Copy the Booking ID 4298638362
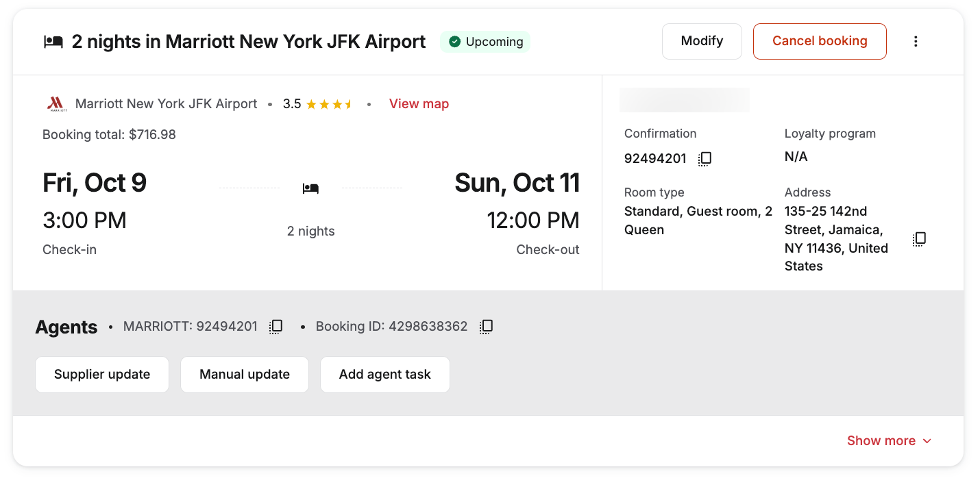The image size is (980, 478). [x=486, y=327]
